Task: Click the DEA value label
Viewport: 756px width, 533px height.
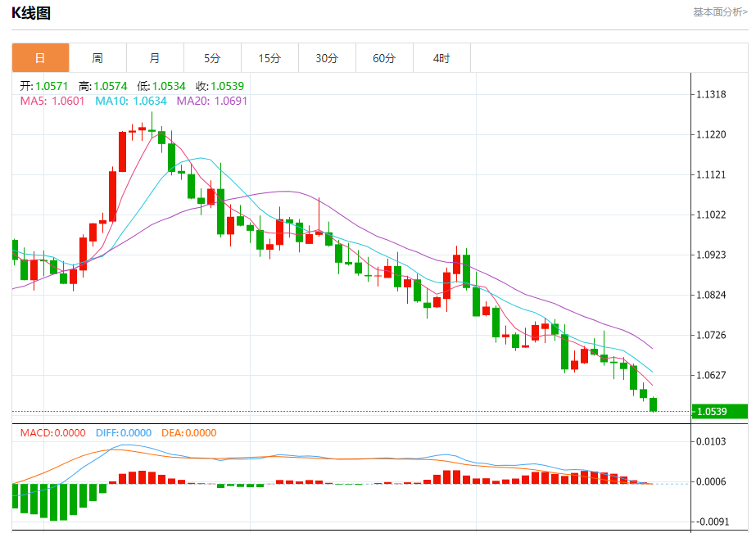Action: pyautogui.click(x=188, y=433)
